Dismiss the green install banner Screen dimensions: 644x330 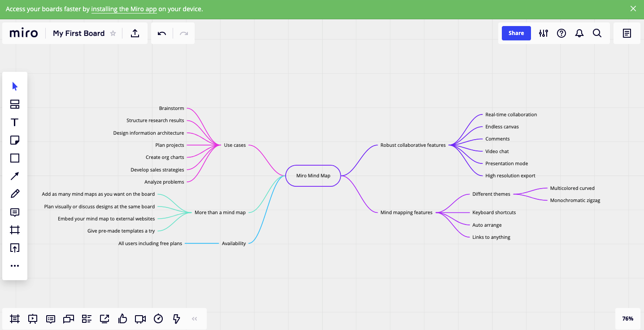(633, 9)
